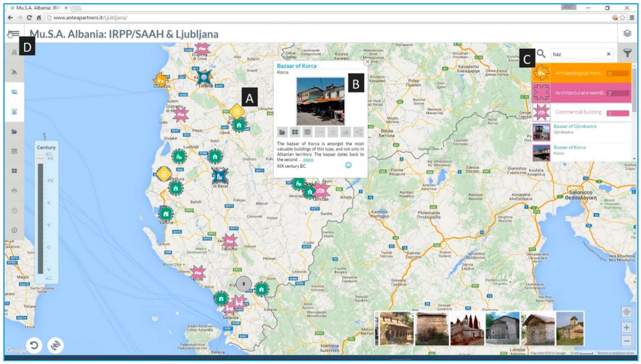Open the hamburger menu beside the title
This screenshot has height=364, width=641.
click(12, 34)
